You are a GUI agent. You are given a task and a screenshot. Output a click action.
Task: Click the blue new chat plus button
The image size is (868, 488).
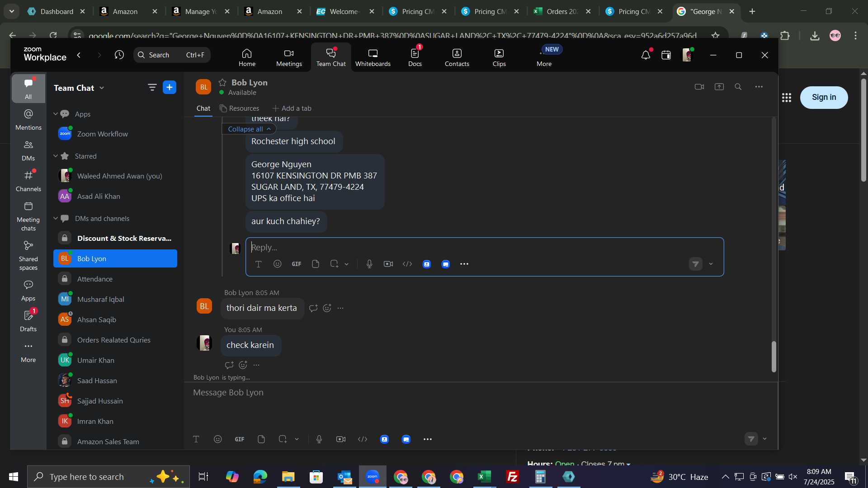point(170,87)
